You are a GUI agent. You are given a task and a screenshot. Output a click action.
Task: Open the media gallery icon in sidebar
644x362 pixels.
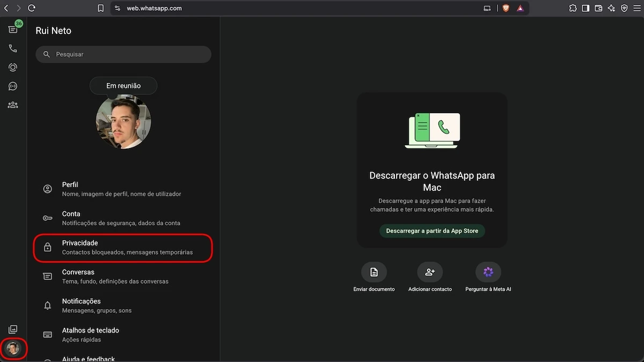[x=13, y=329]
